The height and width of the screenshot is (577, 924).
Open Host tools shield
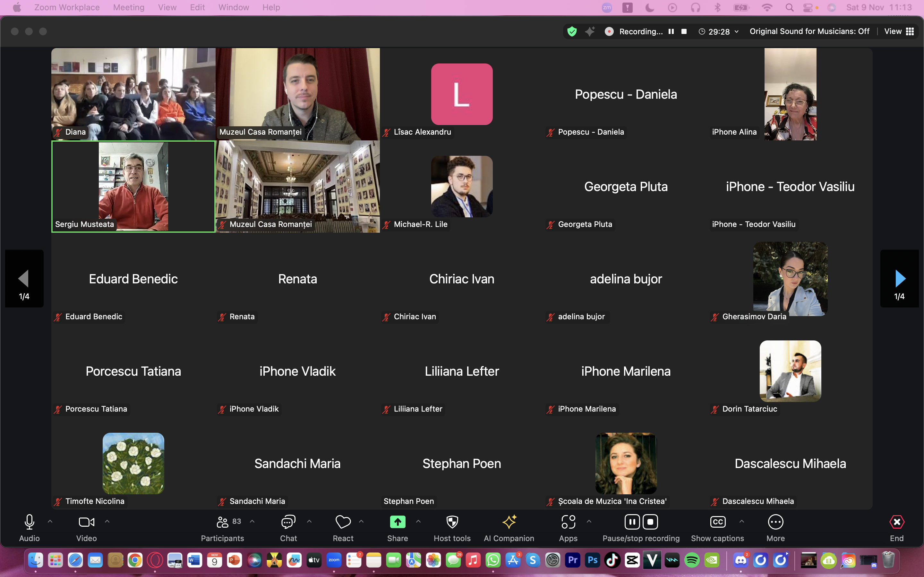(x=452, y=522)
